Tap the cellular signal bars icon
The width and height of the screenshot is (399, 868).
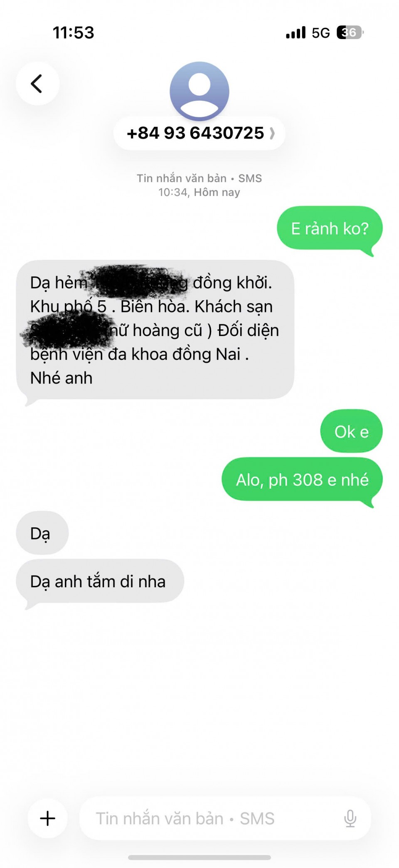click(x=296, y=32)
